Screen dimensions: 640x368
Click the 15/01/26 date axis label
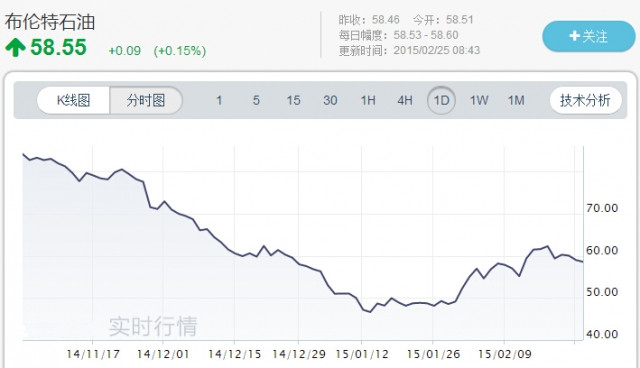433,354
